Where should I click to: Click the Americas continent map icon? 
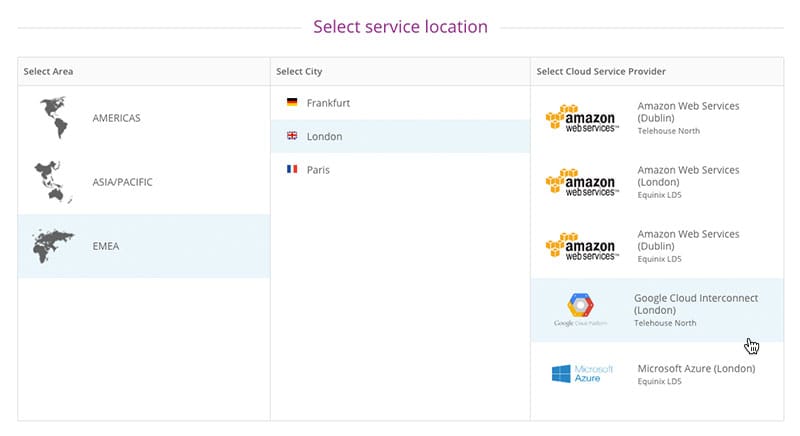[54, 117]
